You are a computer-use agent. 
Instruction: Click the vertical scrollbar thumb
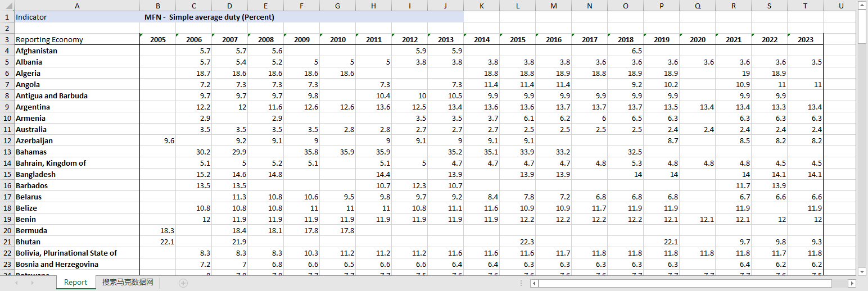[862, 26]
